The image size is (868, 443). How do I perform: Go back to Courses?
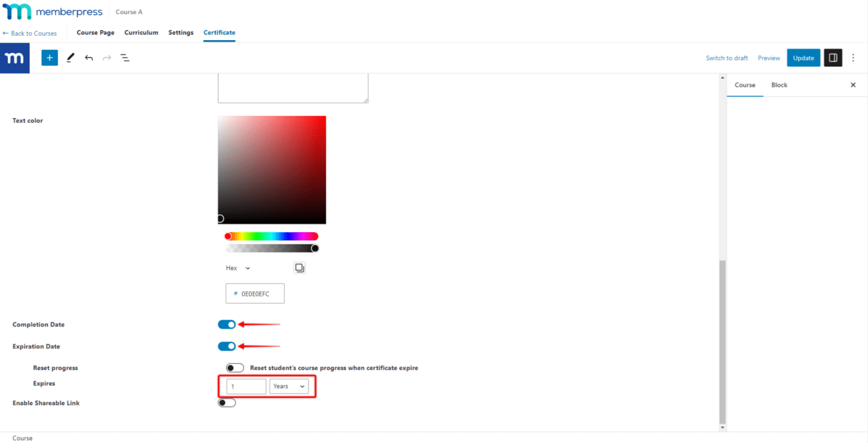click(29, 34)
